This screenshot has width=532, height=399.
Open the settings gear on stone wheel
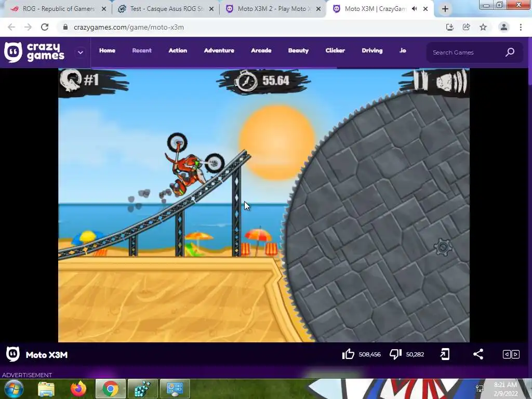coord(443,247)
